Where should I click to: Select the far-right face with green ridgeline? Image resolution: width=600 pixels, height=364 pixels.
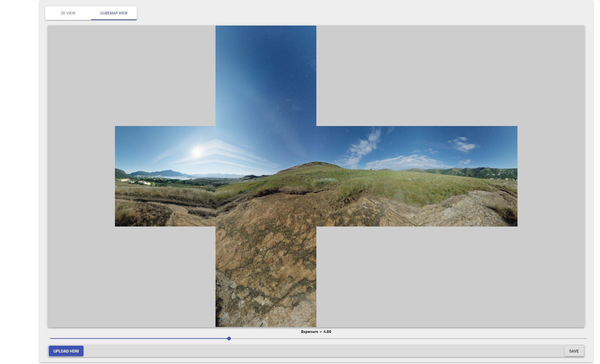pos(467,176)
